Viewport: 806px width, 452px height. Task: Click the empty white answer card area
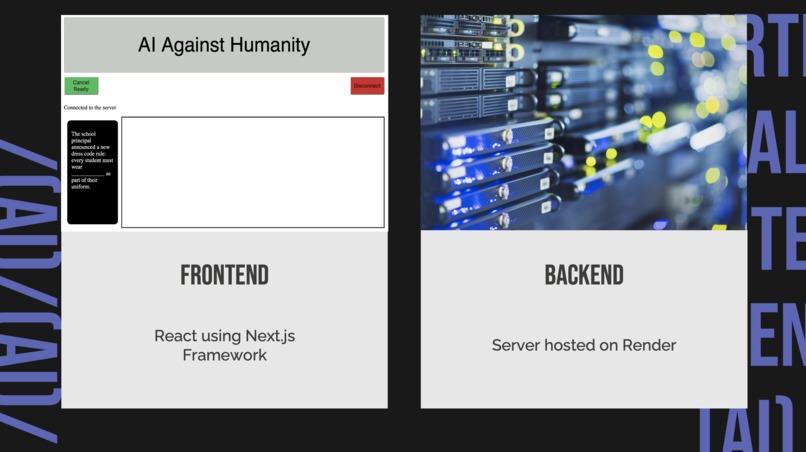(x=253, y=172)
